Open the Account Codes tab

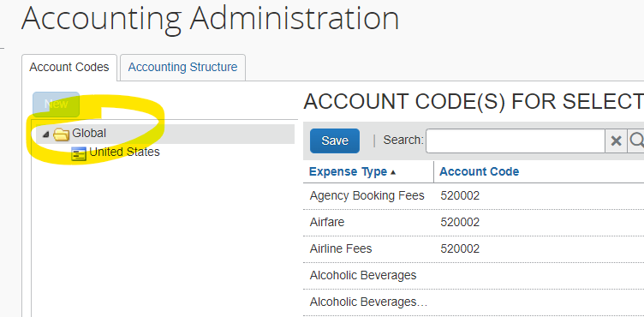click(69, 67)
